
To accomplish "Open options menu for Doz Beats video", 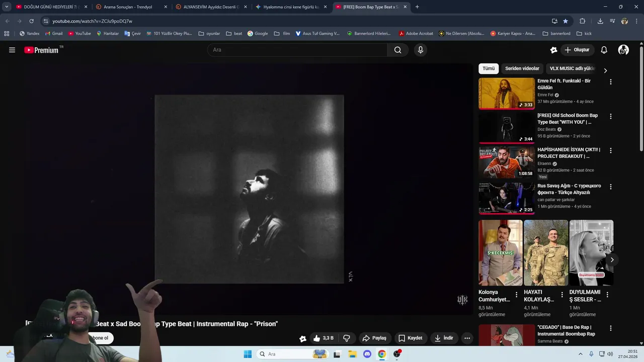I will pyautogui.click(x=611, y=116).
